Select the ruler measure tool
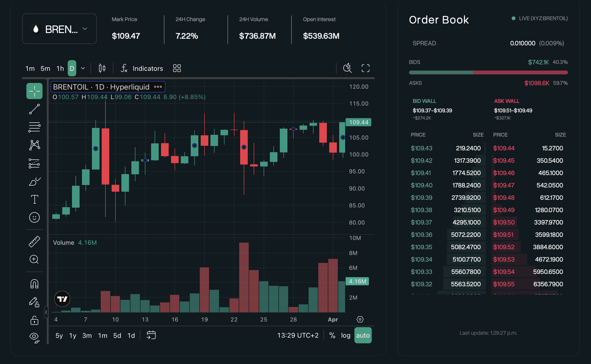Screen dimensions: 591x364 point(34,241)
